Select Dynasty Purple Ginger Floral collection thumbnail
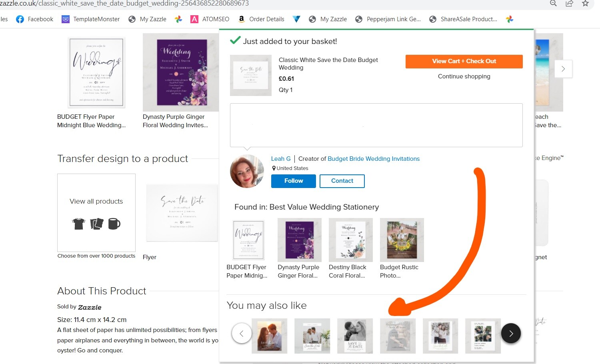The image size is (600, 364). [300, 240]
